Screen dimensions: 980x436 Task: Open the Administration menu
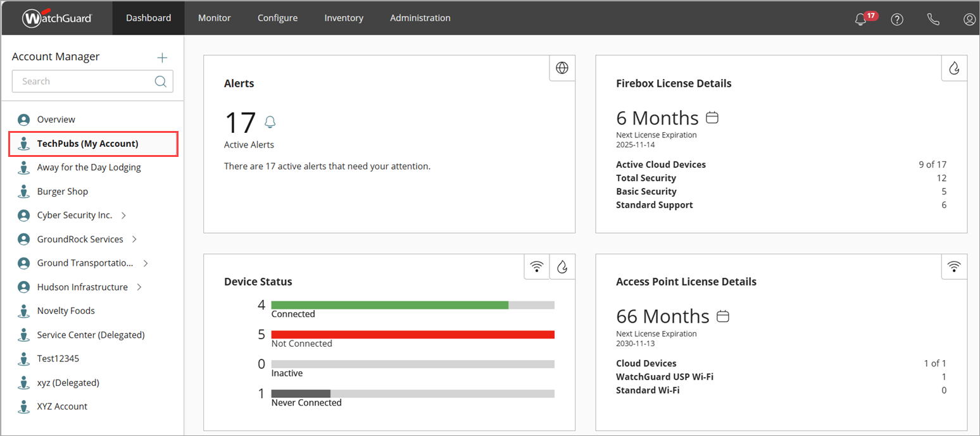pos(420,18)
